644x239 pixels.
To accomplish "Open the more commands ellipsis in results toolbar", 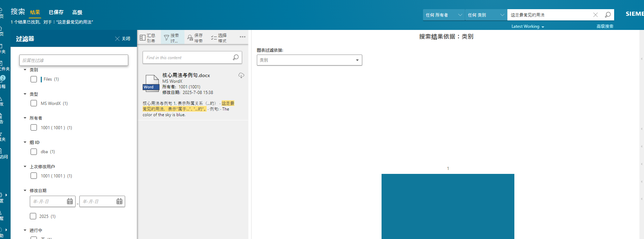I will (x=242, y=37).
